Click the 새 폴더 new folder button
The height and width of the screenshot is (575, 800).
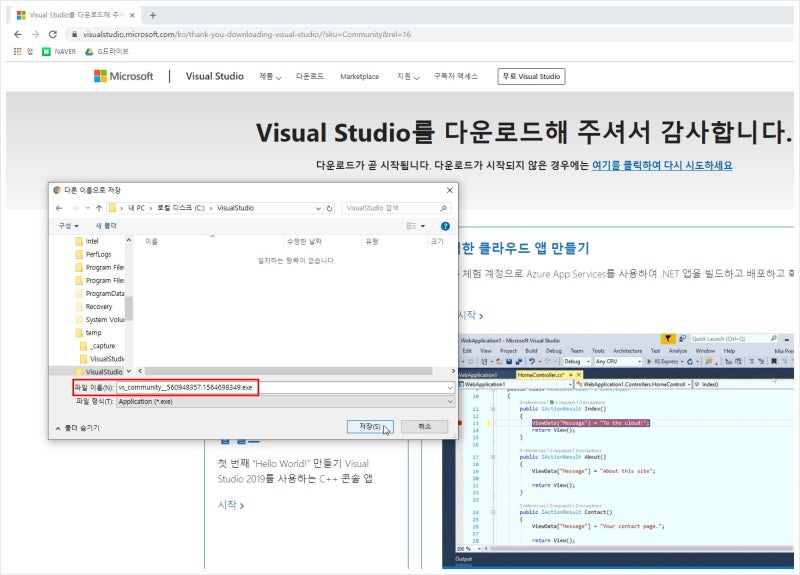click(106, 226)
